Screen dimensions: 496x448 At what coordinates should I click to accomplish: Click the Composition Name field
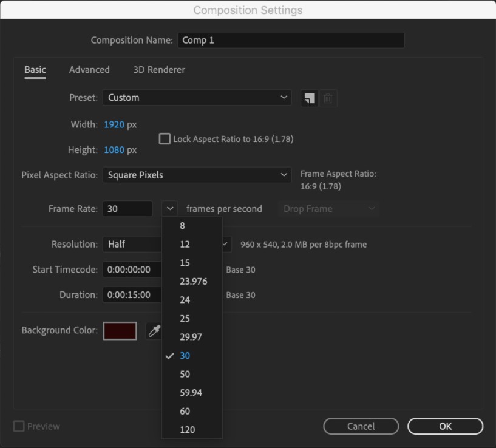point(291,40)
